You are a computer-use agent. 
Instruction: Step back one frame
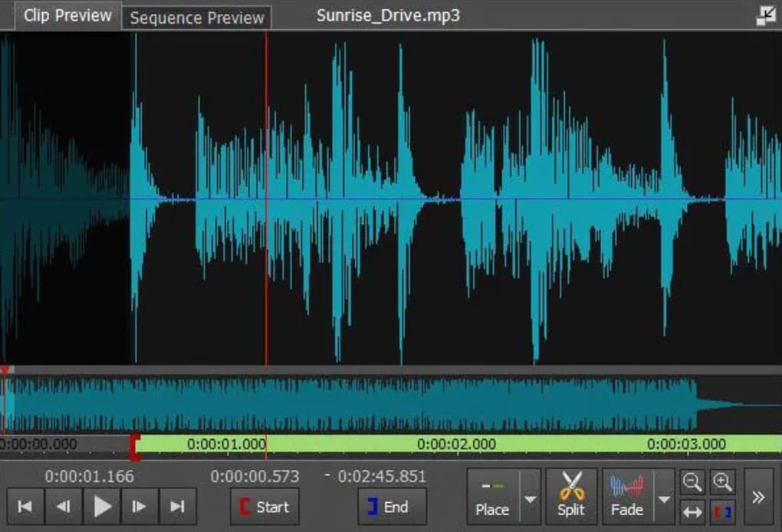tap(64, 506)
